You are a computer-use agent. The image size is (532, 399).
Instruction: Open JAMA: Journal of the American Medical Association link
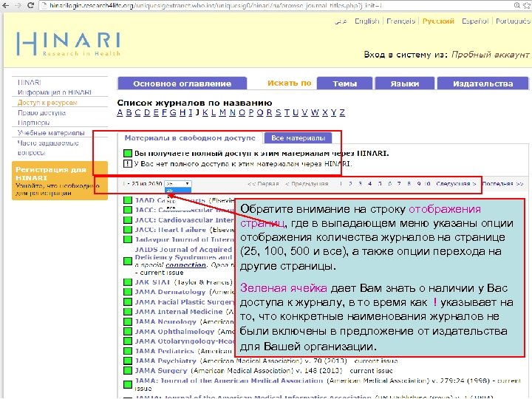[228, 381]
